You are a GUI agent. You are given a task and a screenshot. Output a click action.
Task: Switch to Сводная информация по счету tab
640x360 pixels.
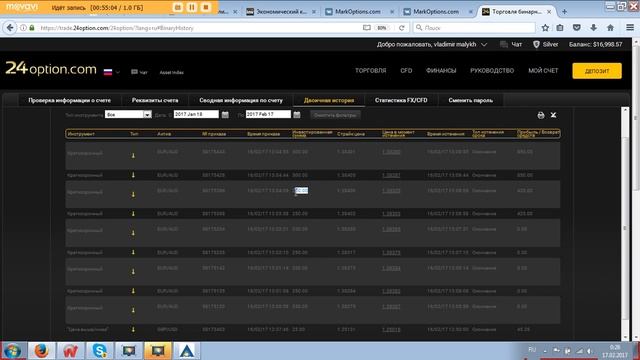coord(241,100)
